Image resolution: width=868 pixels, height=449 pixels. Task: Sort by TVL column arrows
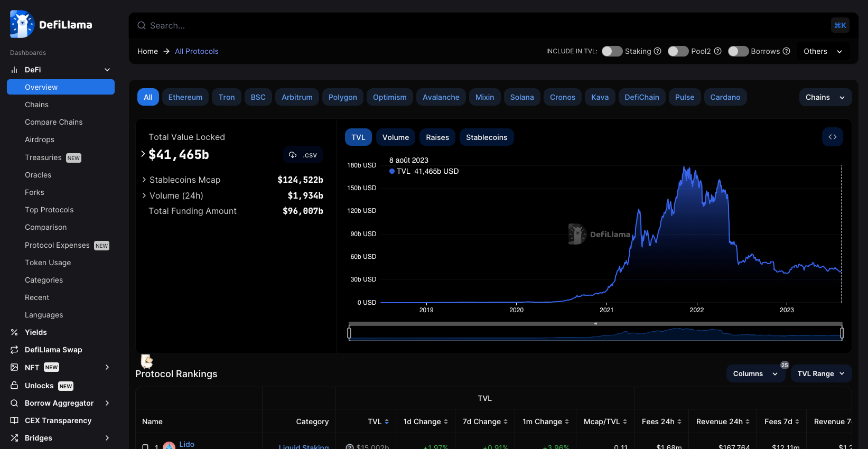387,422
